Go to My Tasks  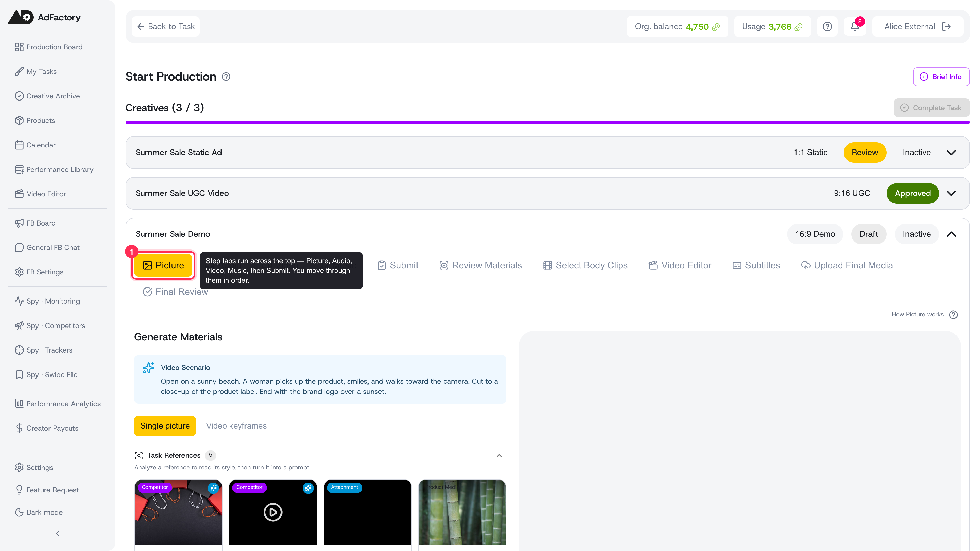tap(36, 71)
